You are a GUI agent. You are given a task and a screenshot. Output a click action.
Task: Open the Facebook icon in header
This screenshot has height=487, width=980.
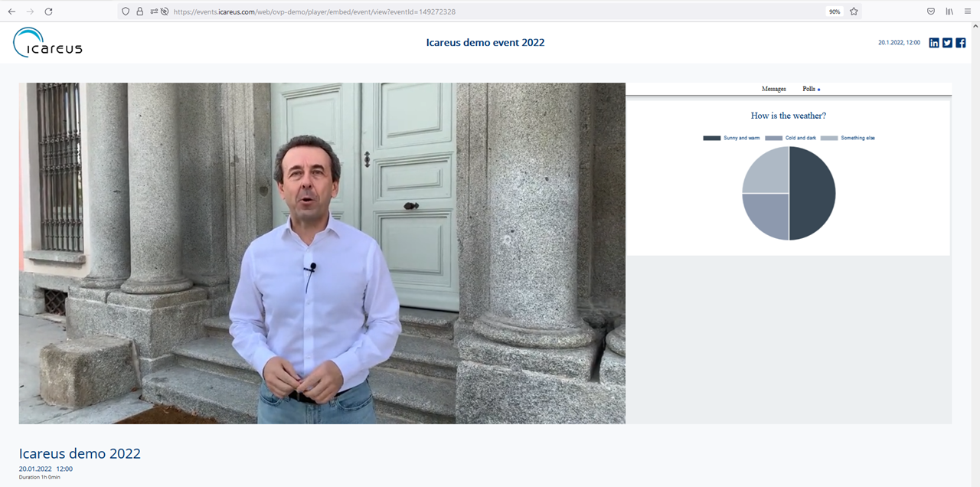tap(961, 43)
